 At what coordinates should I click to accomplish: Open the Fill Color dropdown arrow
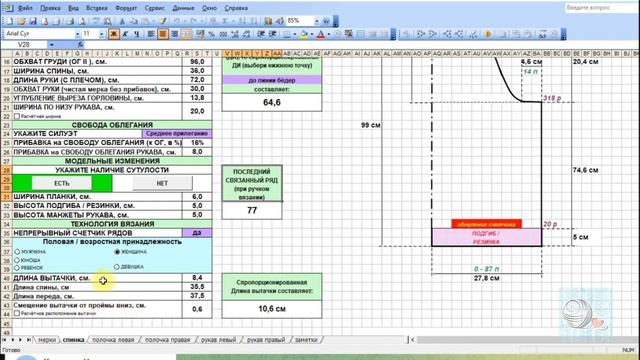point(311,34)
